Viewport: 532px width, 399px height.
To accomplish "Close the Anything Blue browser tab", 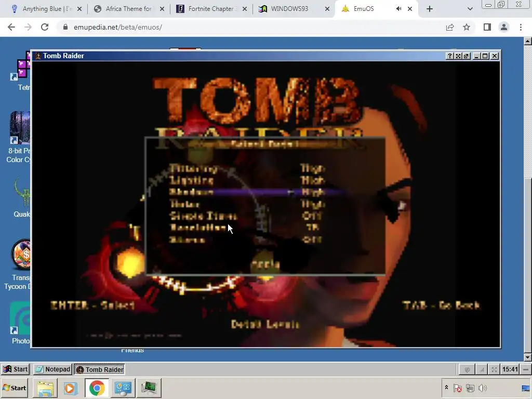I will click(x=79, y=9).
